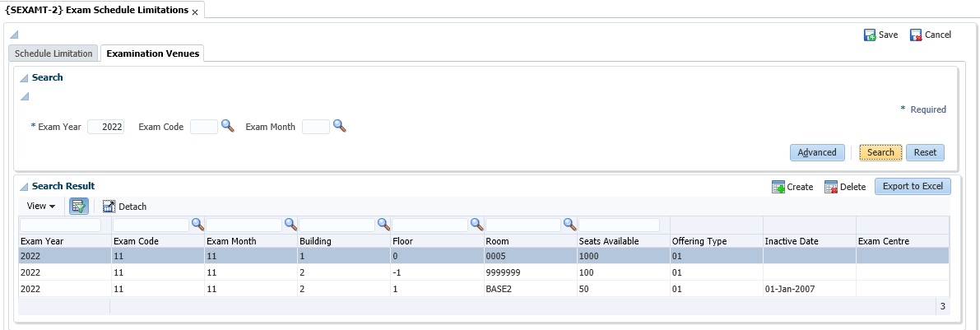
Task: Click Export to Excel button
Action: coord(913,186)
